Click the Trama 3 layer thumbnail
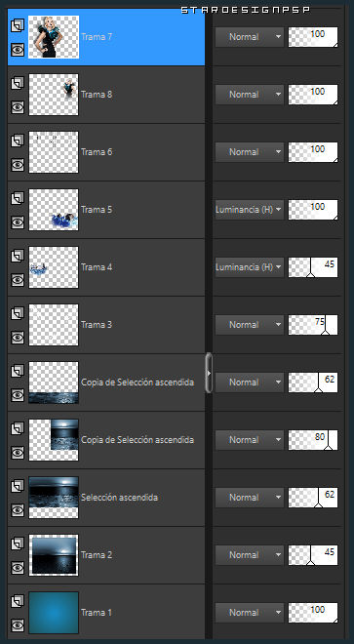The image size is (354, 644). coord(54,325)
